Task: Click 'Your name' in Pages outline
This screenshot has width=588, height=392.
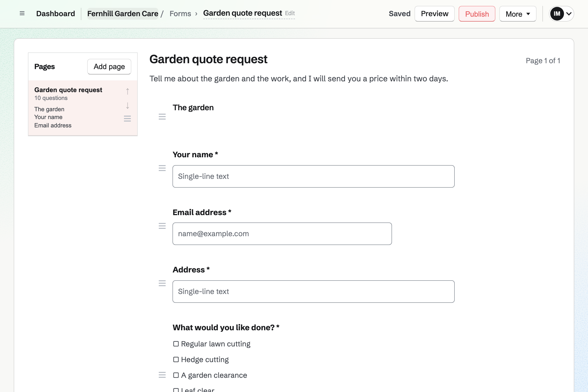Action: coord(48,117)
